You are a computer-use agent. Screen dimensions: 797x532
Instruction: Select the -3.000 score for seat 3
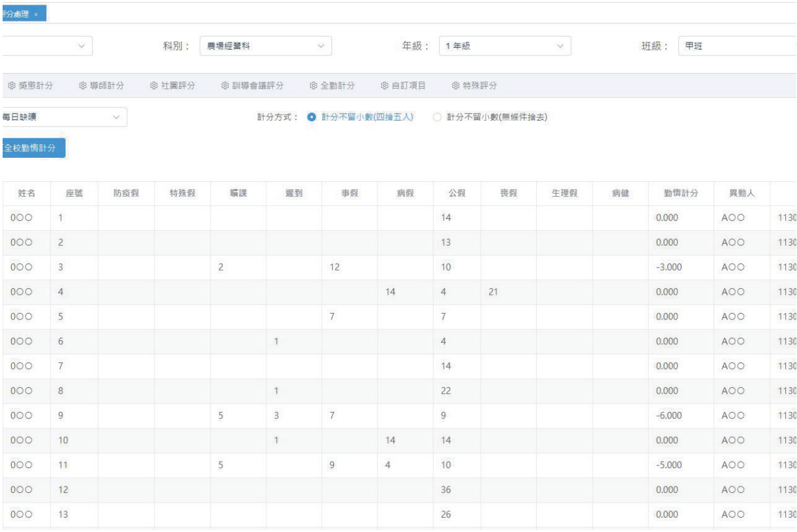pos(670,268)
